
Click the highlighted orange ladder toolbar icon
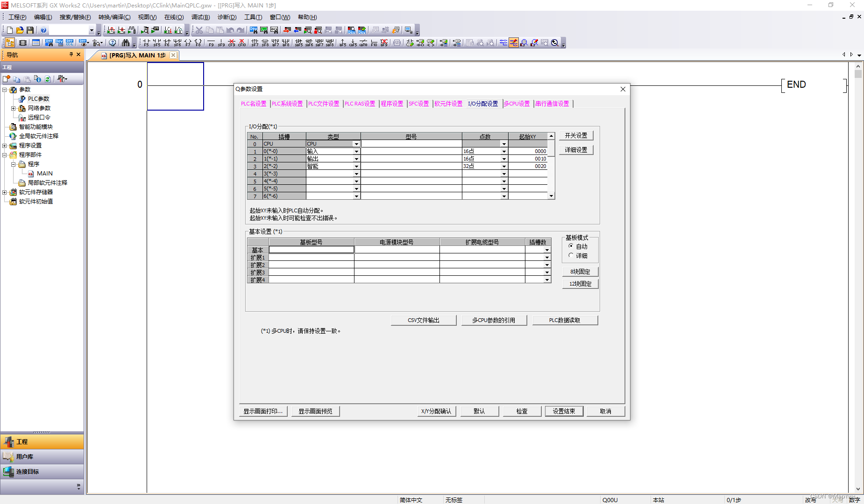[x=514, y=43]
